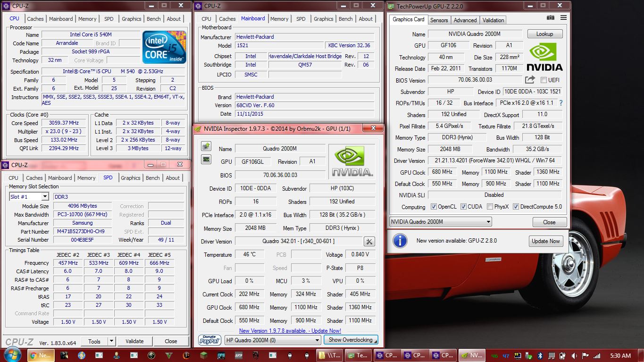Toggle the UEFI checkbox
The image size is (644, 362).
pyautogui.click(x=544, y=80)
